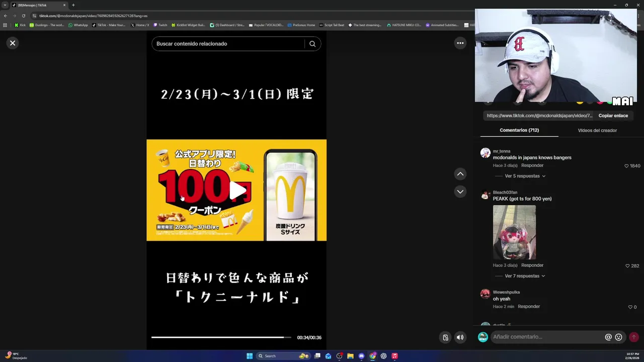Reply to Bleach03fan's comment
This screenshot has height=362, width=644.
click(532, 265)
